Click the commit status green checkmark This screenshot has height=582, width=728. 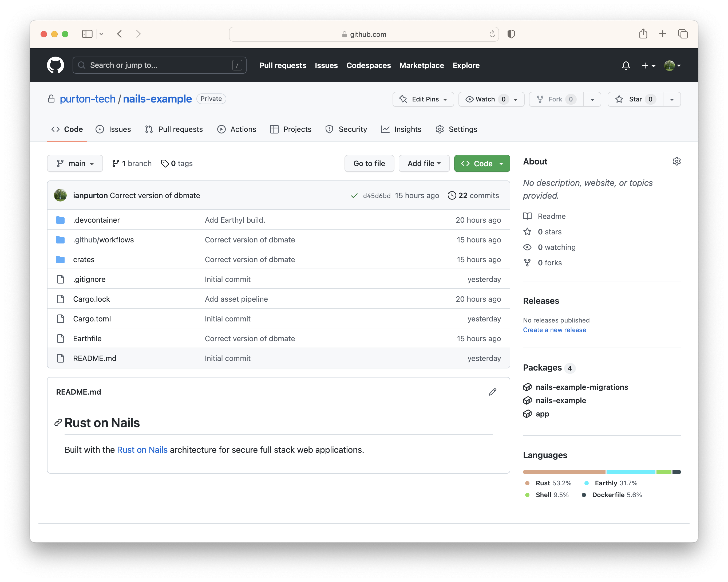coord(354,196)
